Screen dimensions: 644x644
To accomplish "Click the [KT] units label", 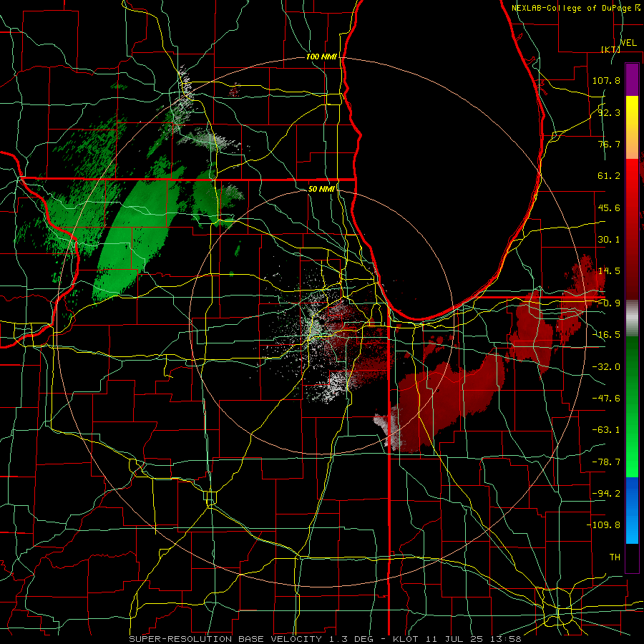I will pos(611,49).
